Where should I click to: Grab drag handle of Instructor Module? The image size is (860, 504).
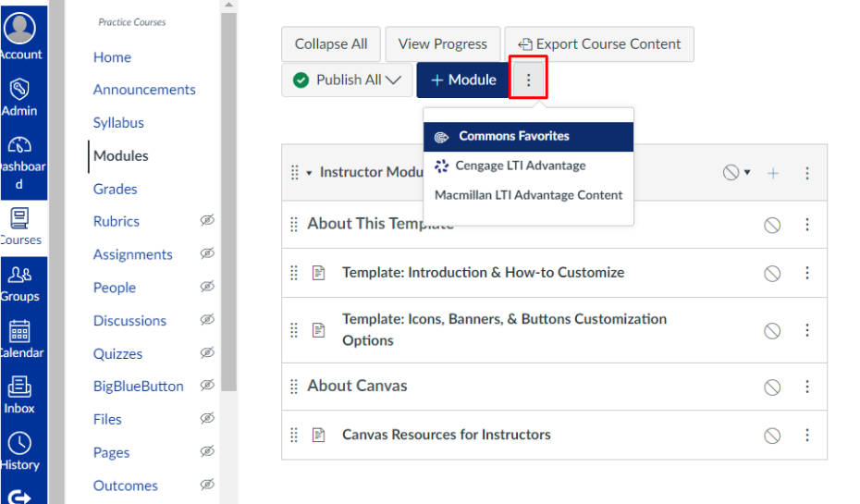point(295,173)
